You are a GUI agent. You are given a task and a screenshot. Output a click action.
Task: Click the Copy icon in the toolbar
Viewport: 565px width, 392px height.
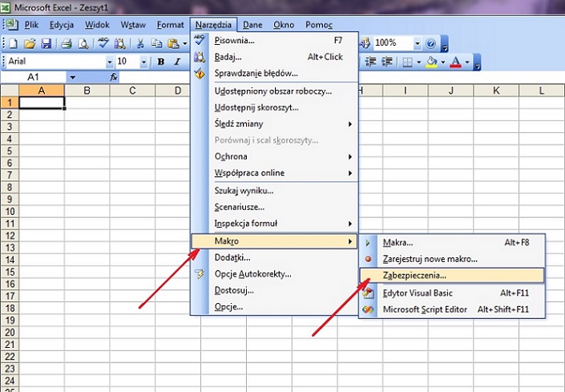[x=156, y=43]
